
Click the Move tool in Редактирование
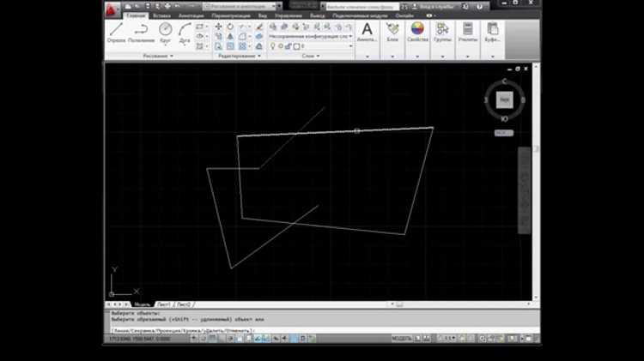click(218, 27)
